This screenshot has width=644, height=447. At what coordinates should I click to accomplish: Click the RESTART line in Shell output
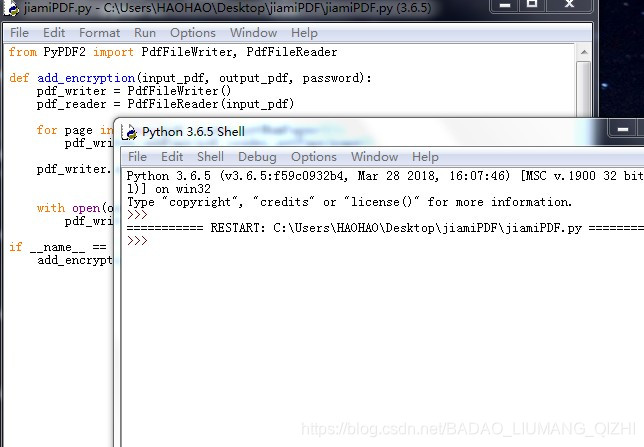click(x=385, y=228)
